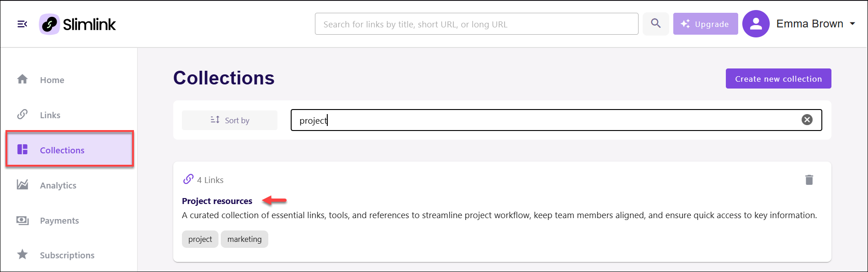Delete collection with the trash icon
The width and height of the screenshot is (868, 272).
pos(809,180)
